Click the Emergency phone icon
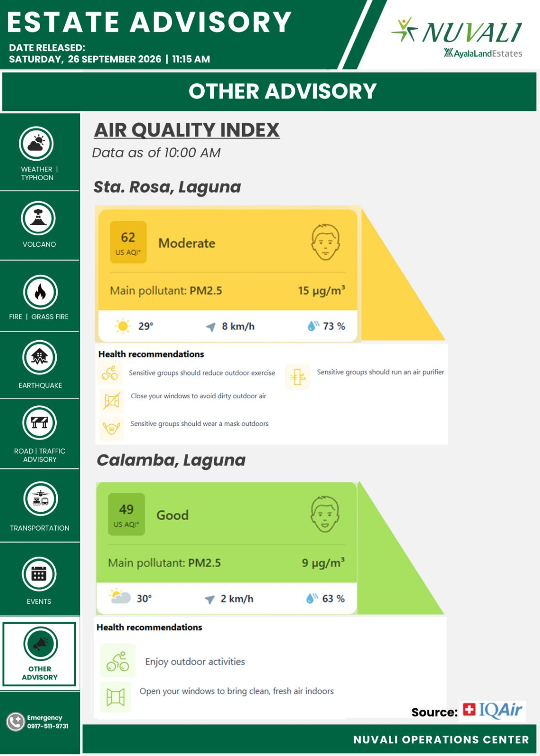Image resolution: width=540 pixels, height=756 pixels. [x=15, y=722]
